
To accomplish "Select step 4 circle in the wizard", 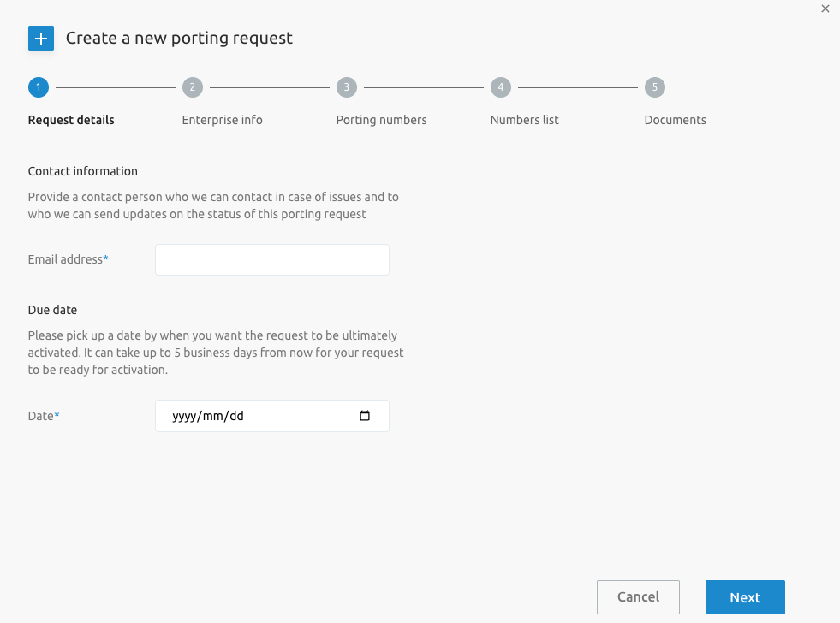I will pos(501,87).
